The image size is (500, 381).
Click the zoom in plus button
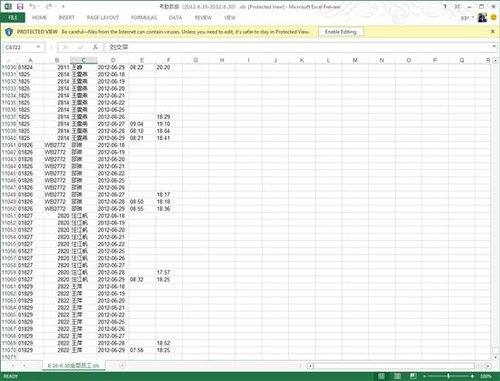pos(472,376)
